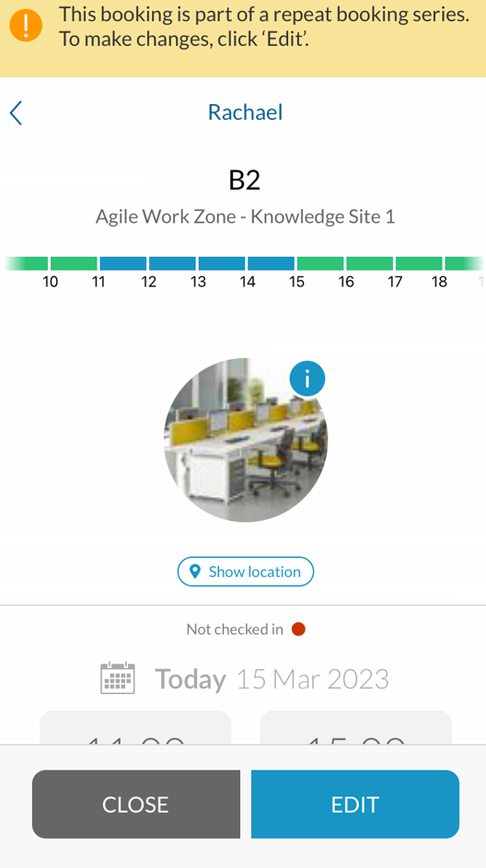This screenshot has width=486, height=868.
Task: Click the orange warning exclamation icon
Action: click(x=26, y=26)
